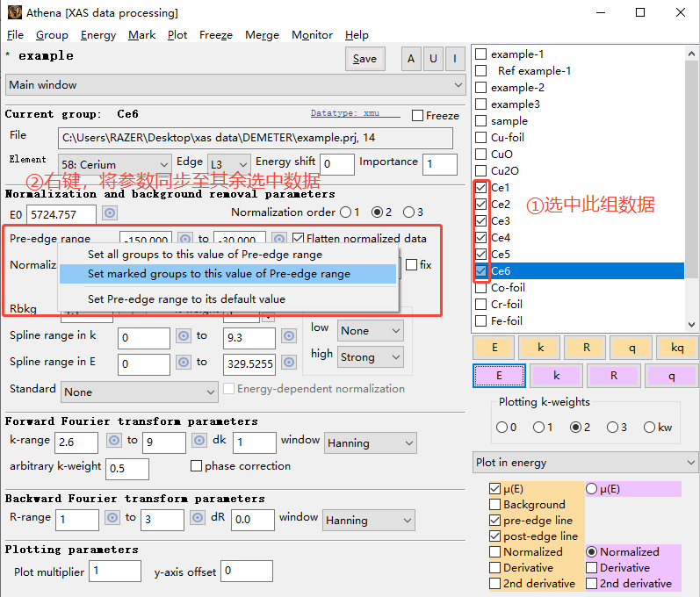Click pluck icon after Spline range in k end
This screenshot has height=597, width=700.
point(289,336)
